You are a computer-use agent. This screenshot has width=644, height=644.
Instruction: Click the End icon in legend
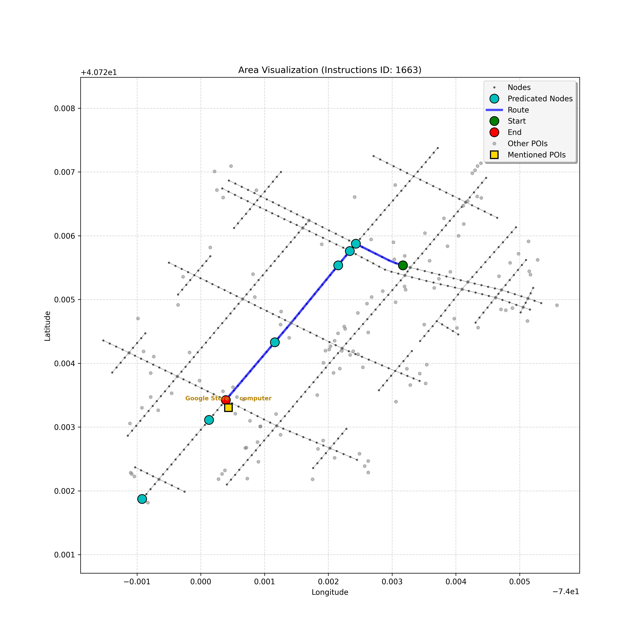coord(494,132)
